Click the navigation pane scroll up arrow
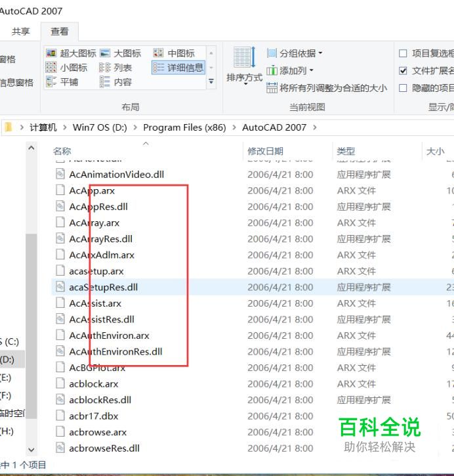This screenshot has height=476, width=454. [x=31, y=148]
